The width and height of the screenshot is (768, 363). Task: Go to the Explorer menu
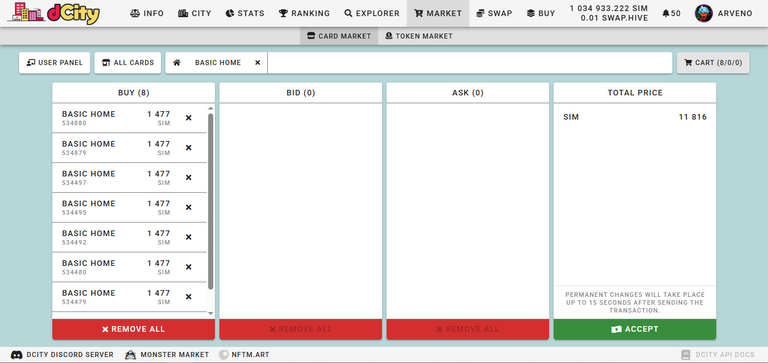(372, 13)
